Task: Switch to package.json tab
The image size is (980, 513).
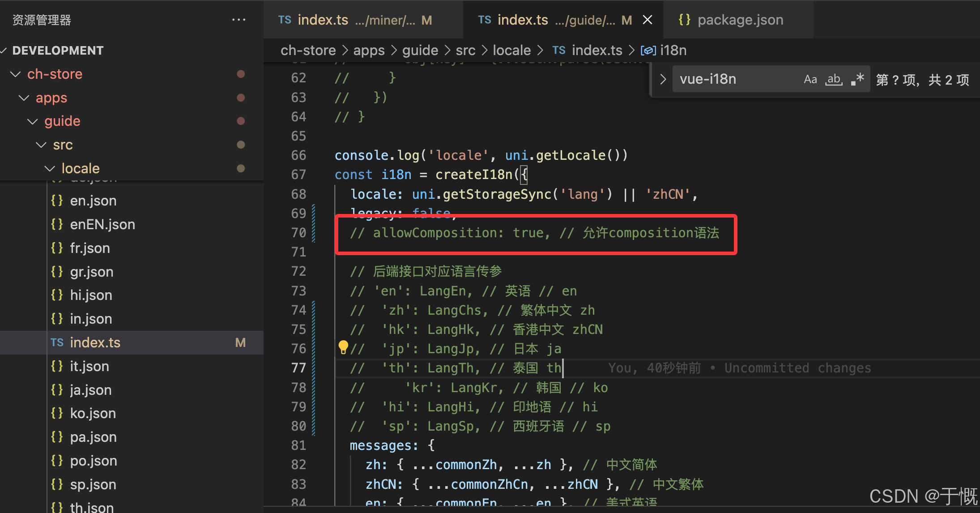Action: point(740,20)
